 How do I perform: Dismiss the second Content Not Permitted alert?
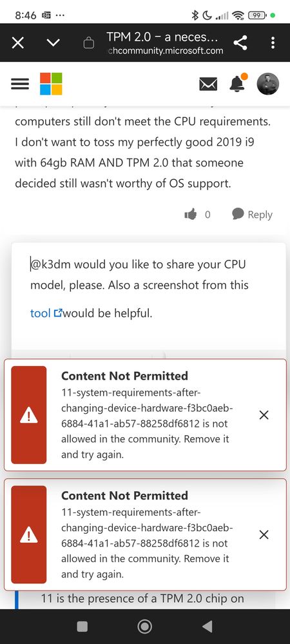(264, 534)
